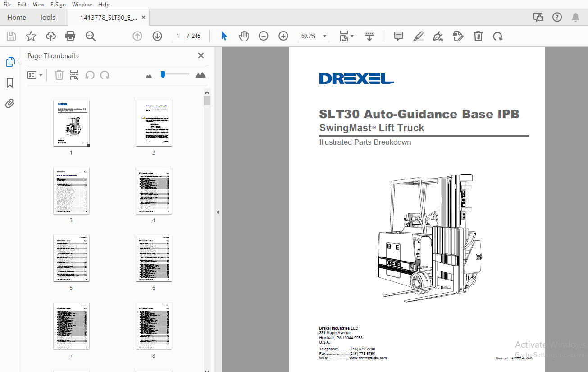588x372 pixels.
Task: Close the Page Thumbnails panel
Action: (x=201, y=55)
